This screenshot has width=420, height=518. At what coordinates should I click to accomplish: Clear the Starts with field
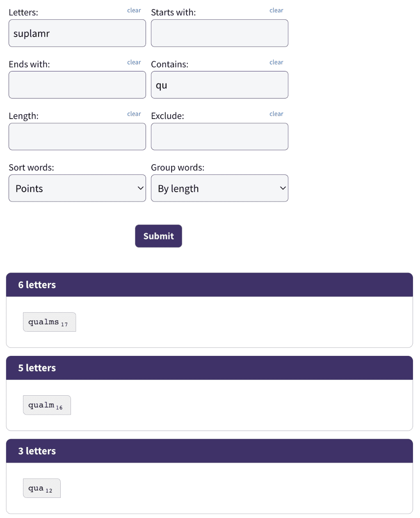point(276,10)
